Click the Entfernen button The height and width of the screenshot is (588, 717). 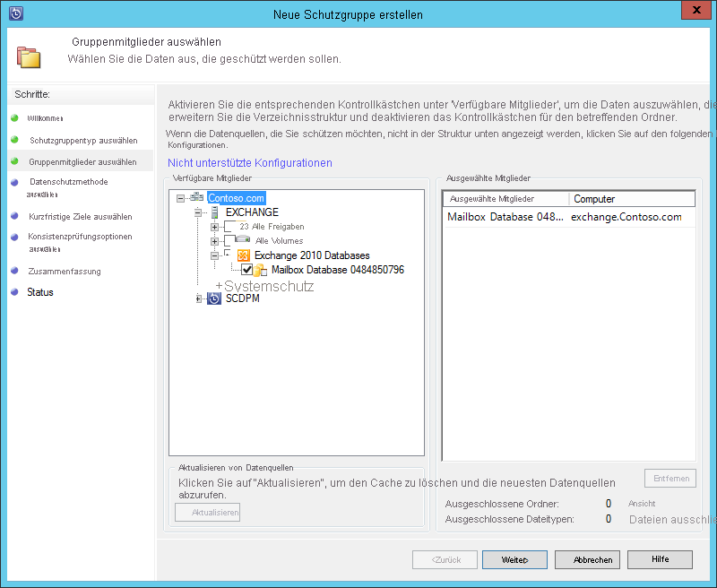coord(670,479)
